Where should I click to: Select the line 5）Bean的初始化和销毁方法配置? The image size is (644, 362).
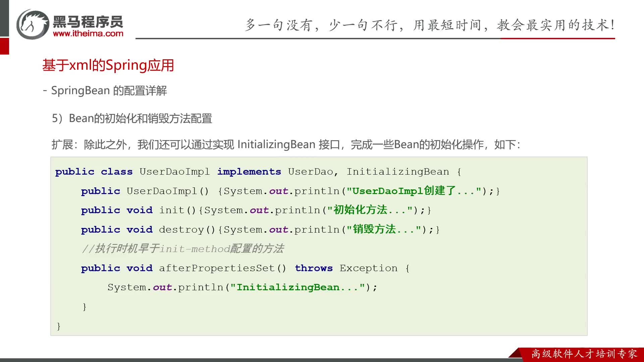pyautogui.click(x=132, y=118)
